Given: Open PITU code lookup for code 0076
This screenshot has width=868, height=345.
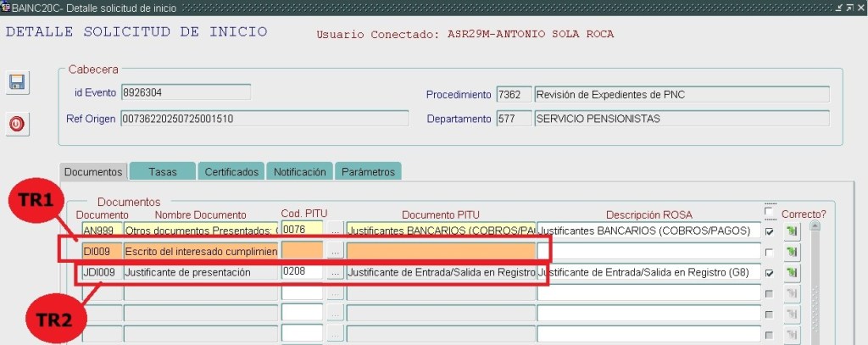Looking at the screenshot, I should coord(336,230).
